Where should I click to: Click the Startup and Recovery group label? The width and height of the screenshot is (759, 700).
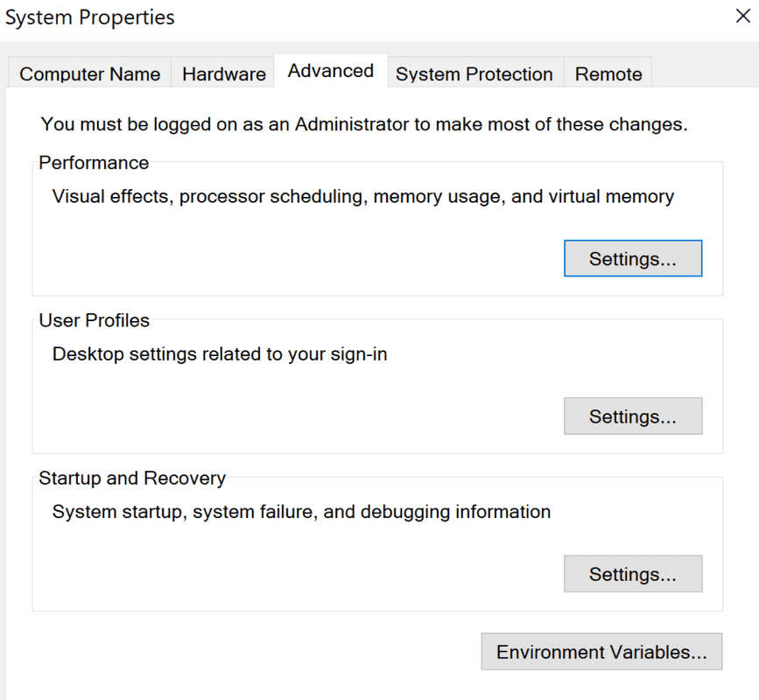tap(132, 478)
